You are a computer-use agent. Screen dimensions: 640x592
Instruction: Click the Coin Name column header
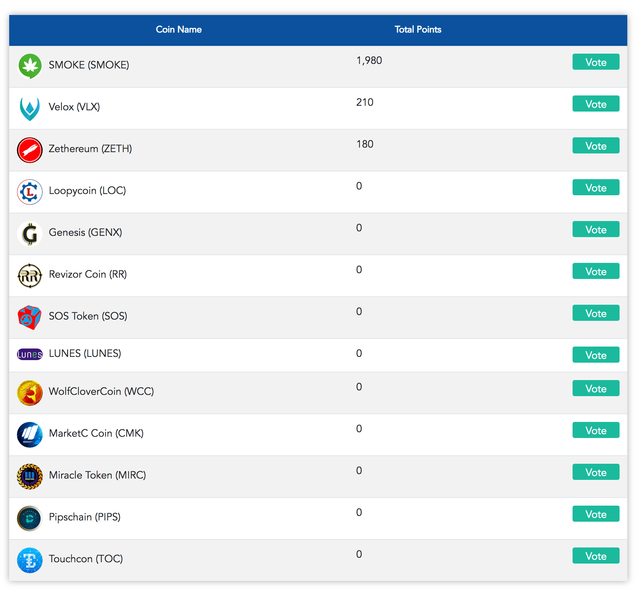pos(178,29)
